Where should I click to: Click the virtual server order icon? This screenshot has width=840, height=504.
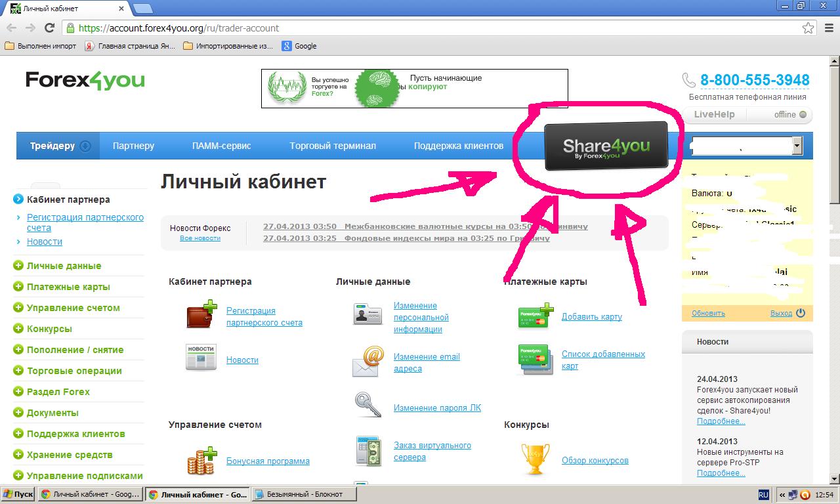pyautogui.click(x=369, y=451)
